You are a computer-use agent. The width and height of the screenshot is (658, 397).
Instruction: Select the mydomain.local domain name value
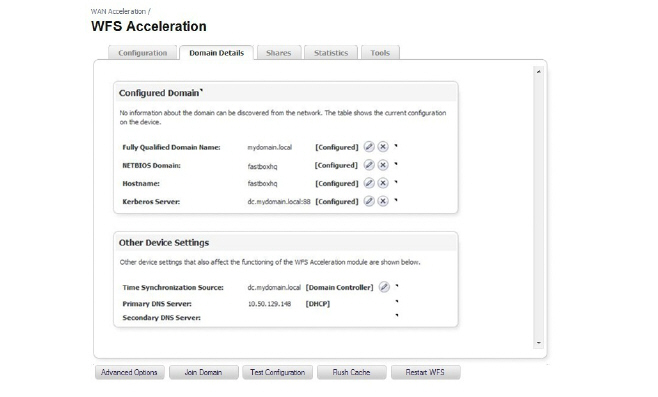(x=269, y=147)
